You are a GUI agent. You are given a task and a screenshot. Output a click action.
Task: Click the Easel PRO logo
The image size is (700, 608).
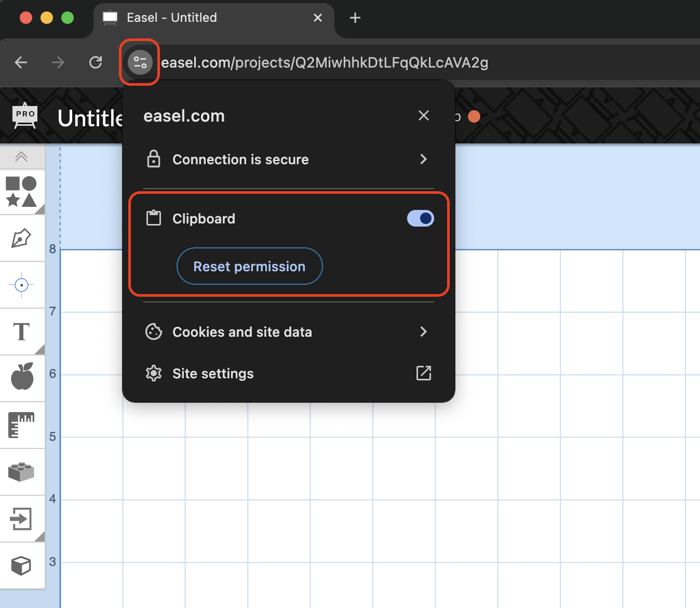pyautogui.click(x=24, y=115)
